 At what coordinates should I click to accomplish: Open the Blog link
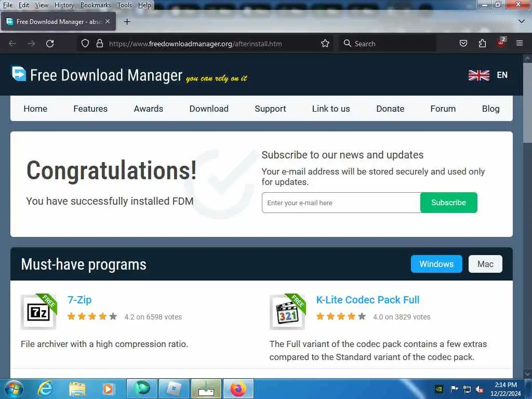[x=490, y=109]
